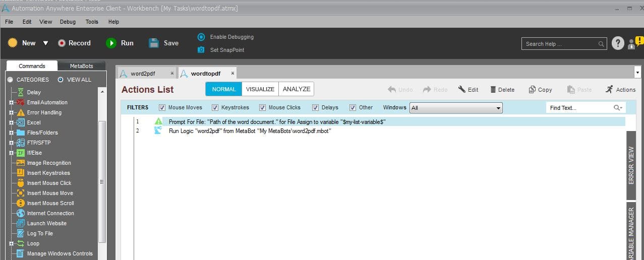Click the Record button

[74, 43]
